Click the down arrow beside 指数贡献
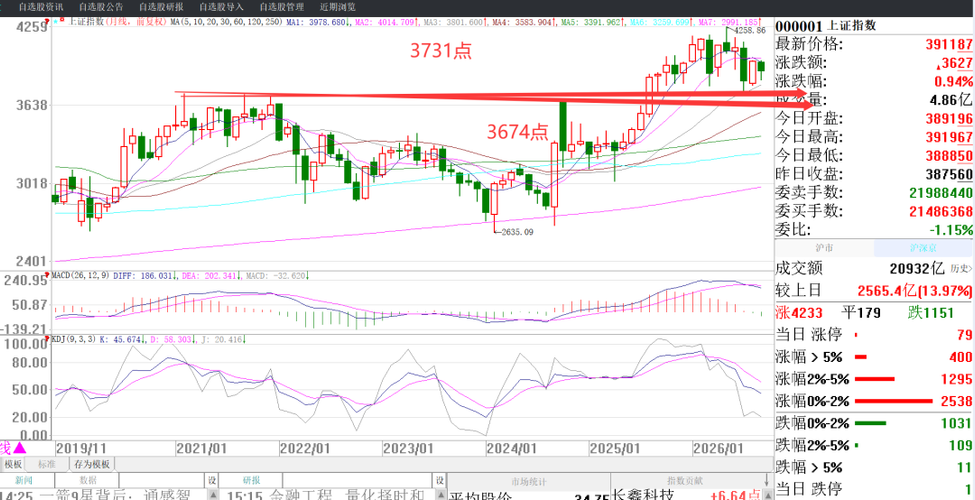Viewport: 975px width, 500px height. pyautogui.click(x=766, y=481)
